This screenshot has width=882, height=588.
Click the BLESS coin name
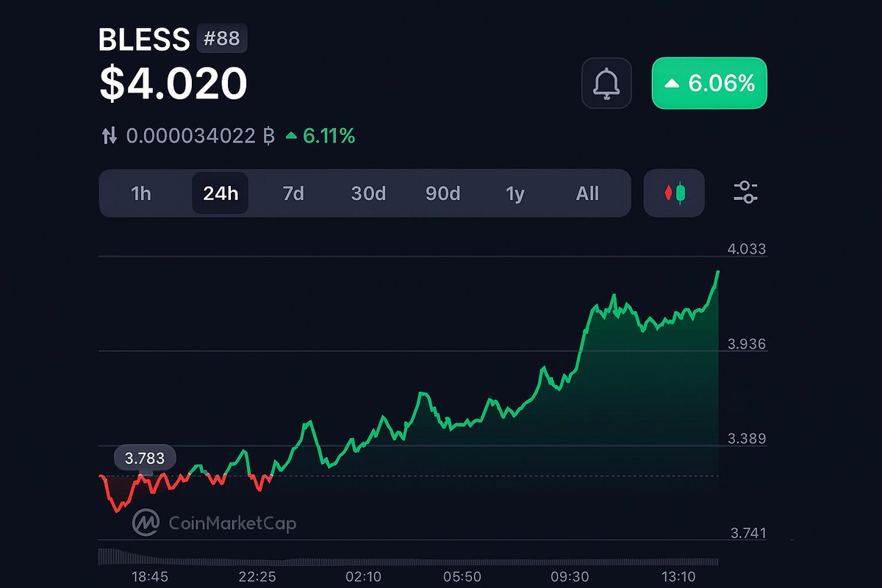point(144,40)
